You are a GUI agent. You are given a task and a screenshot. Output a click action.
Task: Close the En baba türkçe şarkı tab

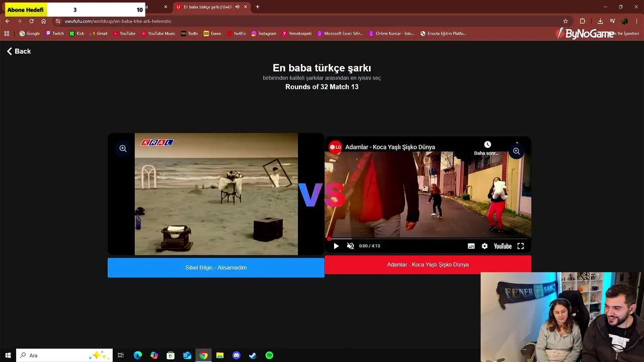click(246, 7)
